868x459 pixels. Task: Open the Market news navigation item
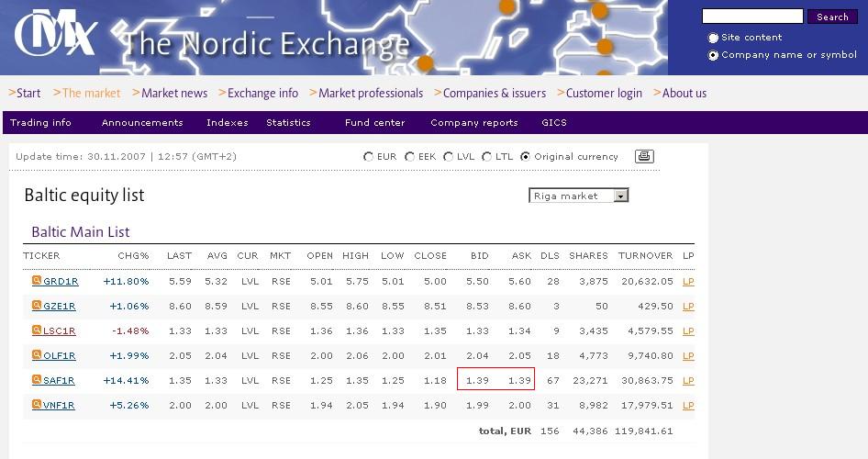pyautogui.click(x=173, y=93)
